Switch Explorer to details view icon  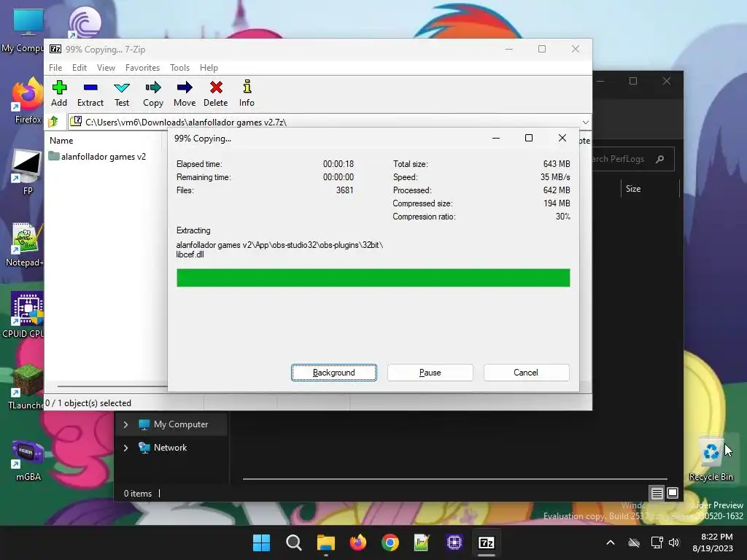pyautogui.click(x=657, y=493)
